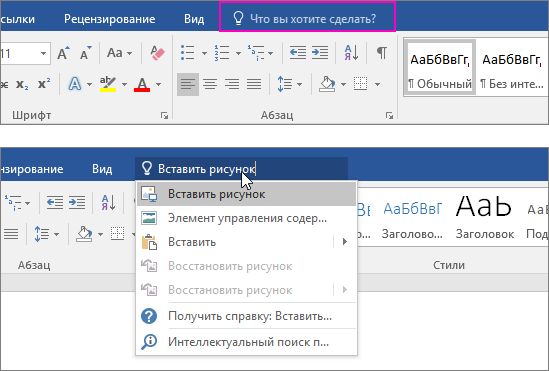Toggle paragraph marks (¶) display
The width and height of the screenshot is (549, 371).
point(382,53)
